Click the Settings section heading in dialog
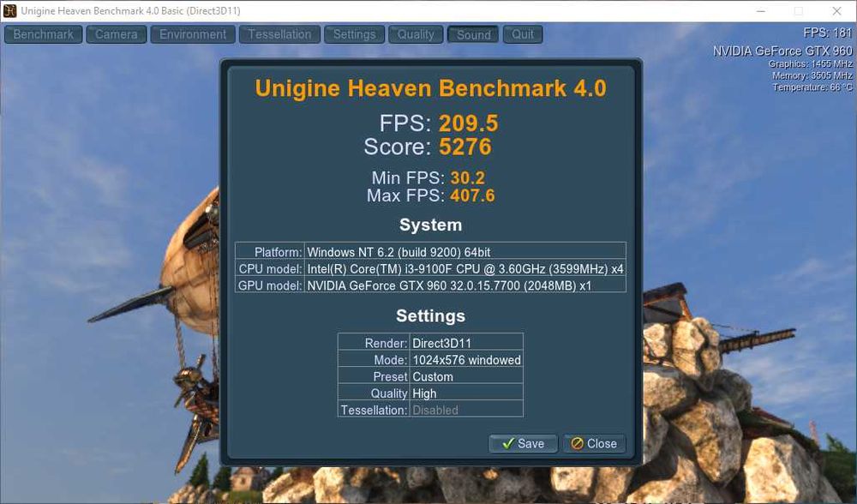This screenshot has height=504, width=857. tap(431, 316)
